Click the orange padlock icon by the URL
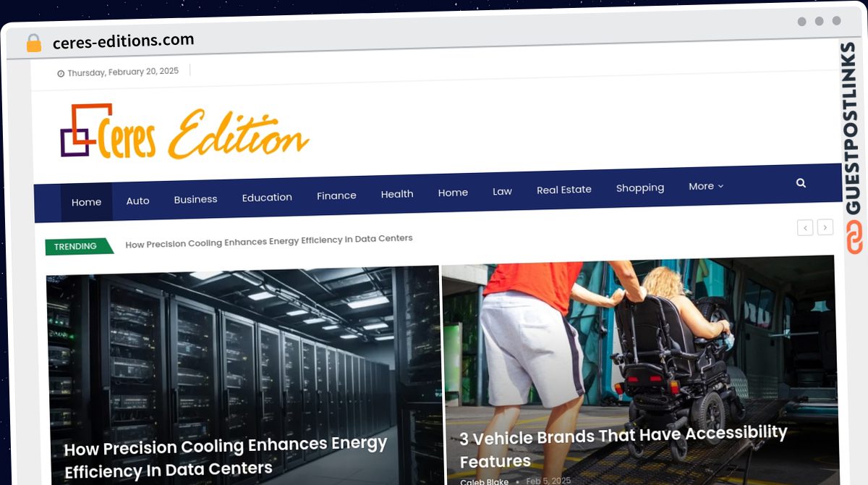Screen dimensions: 868x485 [33, 43]
